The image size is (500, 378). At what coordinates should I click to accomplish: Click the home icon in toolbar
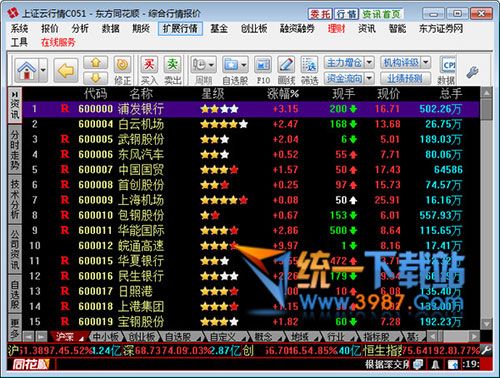pos(27,70)
